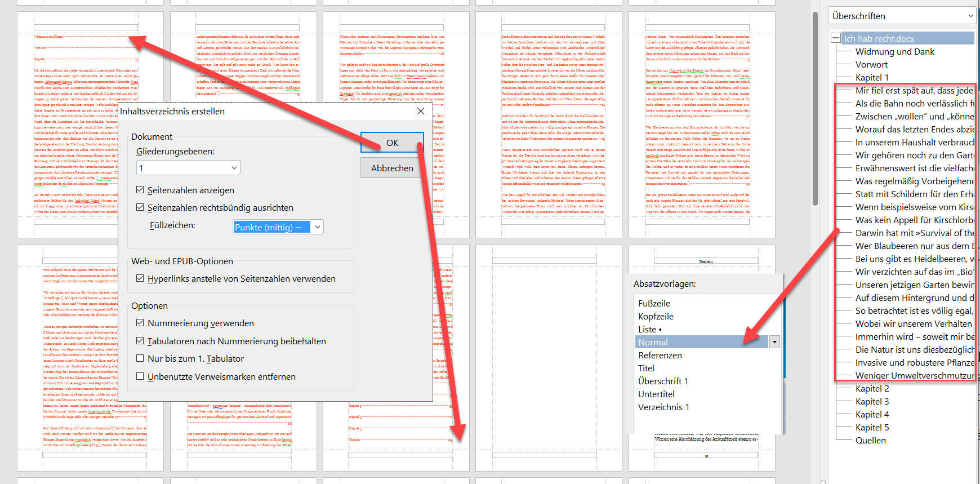Screen dimensions: 980x484
Task: Select Überschrift 1 paragraph style
Action: 663,381
